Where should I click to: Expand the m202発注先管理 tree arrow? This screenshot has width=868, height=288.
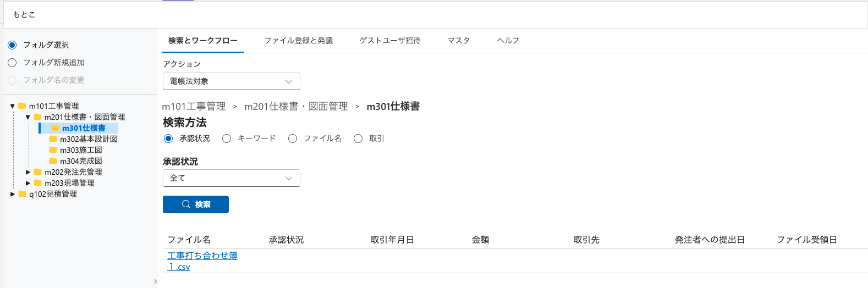coord(28,172)
